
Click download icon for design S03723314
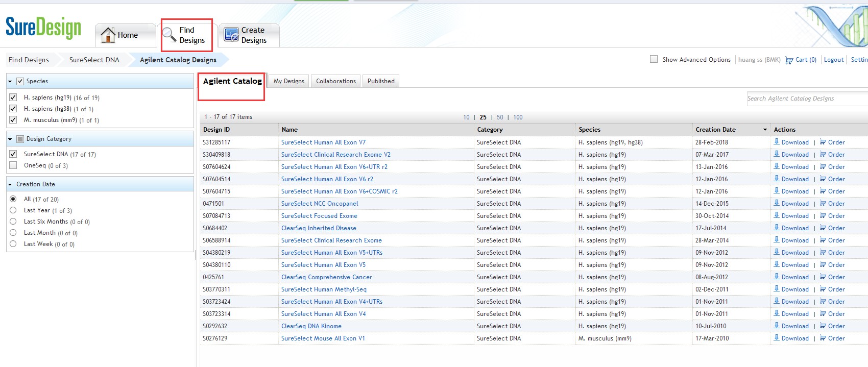(777, 313)
